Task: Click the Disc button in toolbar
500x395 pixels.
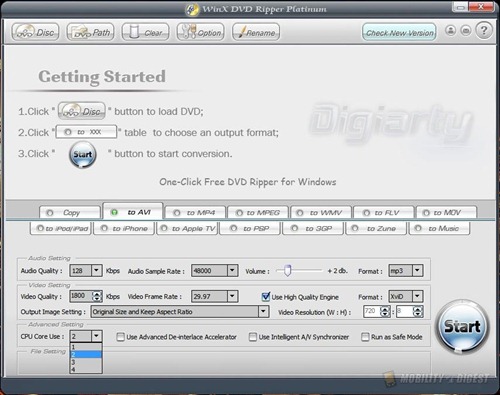Action: pos(35,32)
